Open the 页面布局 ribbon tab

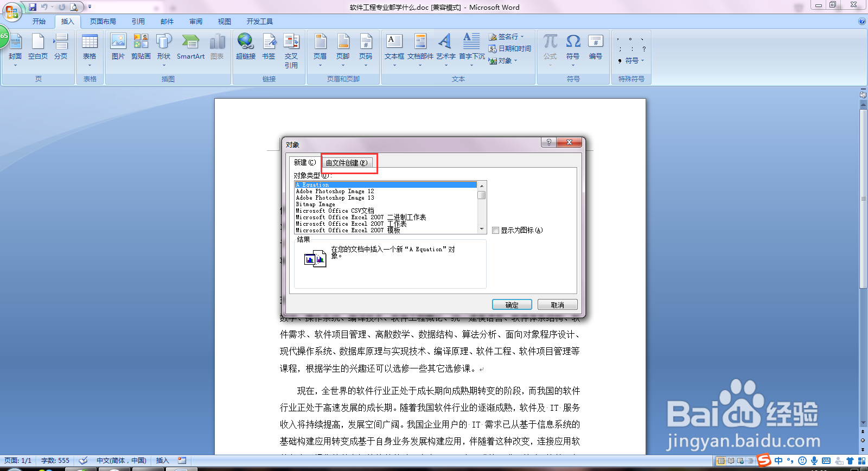[x=103, y=22]
